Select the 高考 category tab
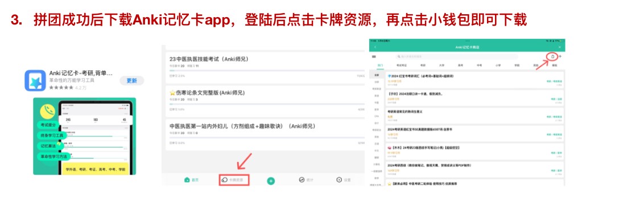This screenshot has width=644, height=212. coord(460,66)
